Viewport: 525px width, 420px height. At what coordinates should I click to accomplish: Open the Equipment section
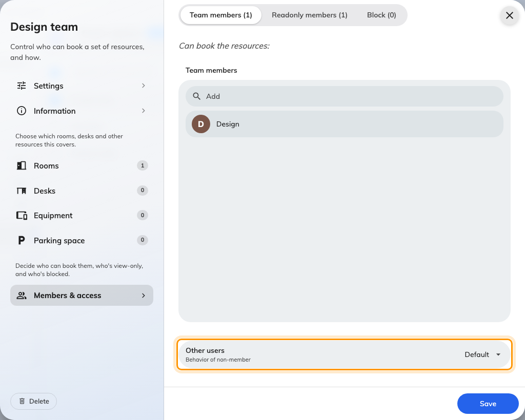coord(82,215)
